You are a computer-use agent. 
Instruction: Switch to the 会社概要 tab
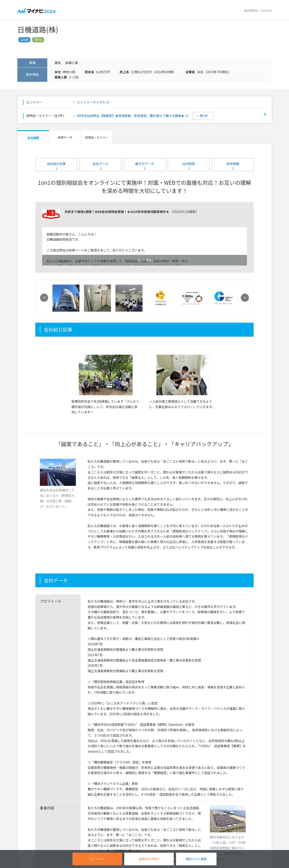33,137
